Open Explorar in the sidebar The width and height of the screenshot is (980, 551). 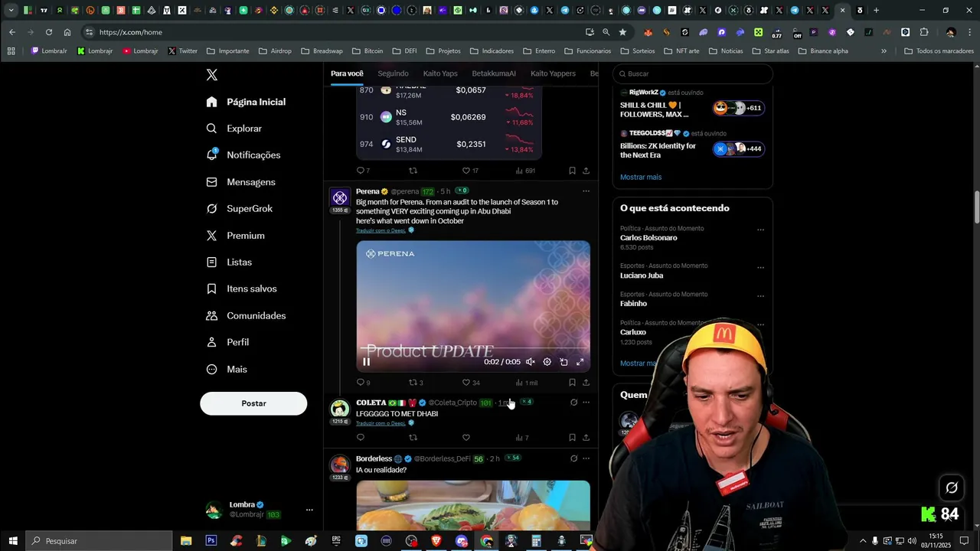tap(234, 129)
